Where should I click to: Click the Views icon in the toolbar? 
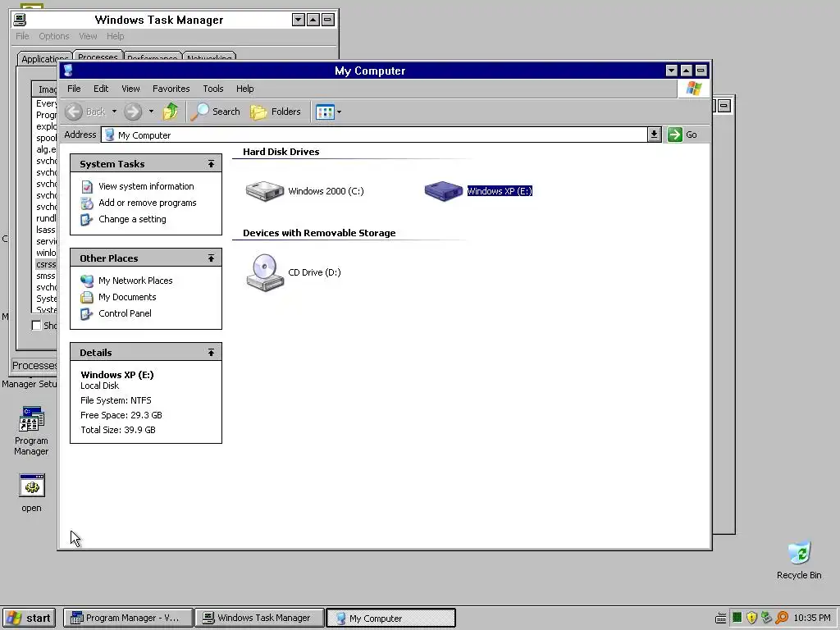click(x=325, y=112)
